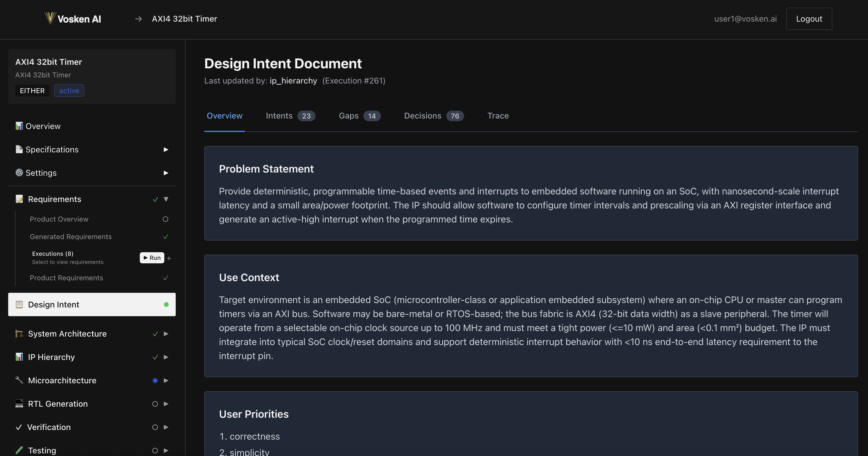
Task: Click the System Architecture crane icon
Action: point(19,334)
